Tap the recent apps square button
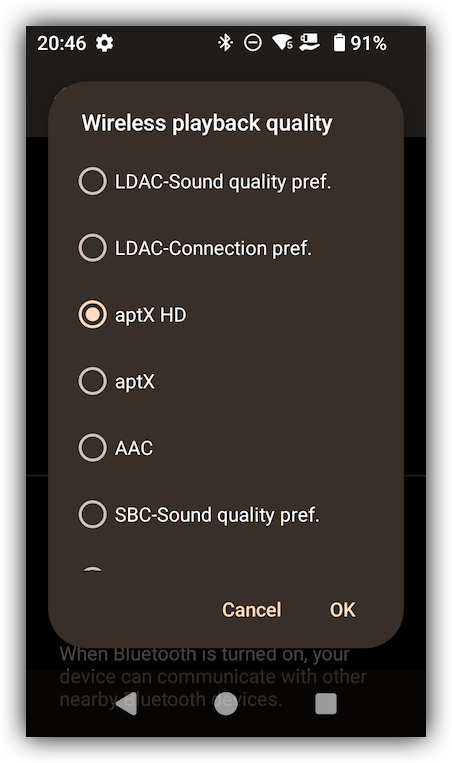452x763 pixels. 326,704
